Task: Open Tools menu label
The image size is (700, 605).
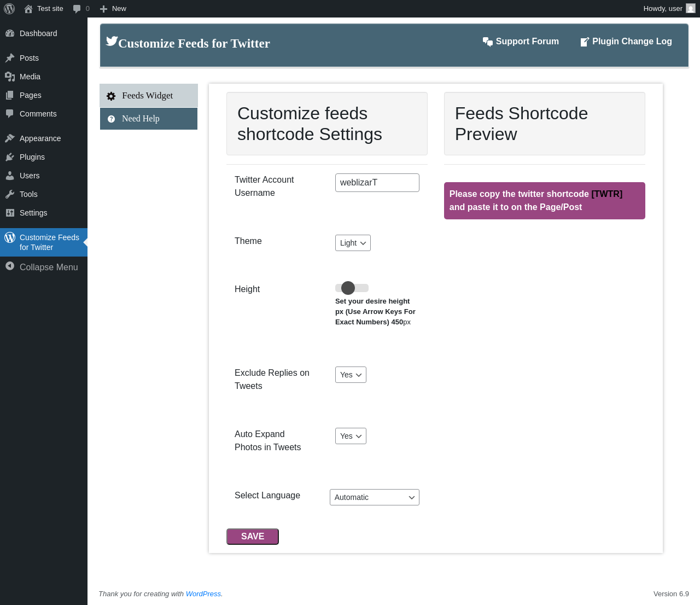Action: tap(28, 194)
